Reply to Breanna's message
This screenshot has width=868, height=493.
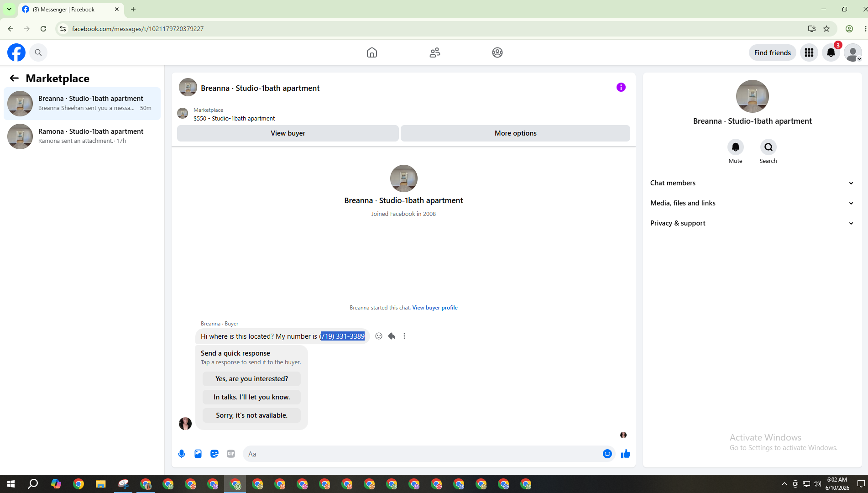[392, 336]
